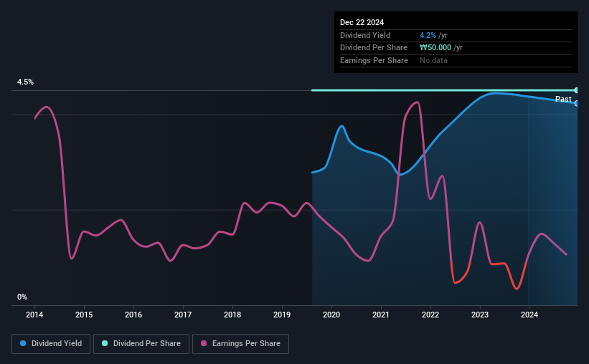The height and width of the screenshot is (364, 589).
Task: Click the blue endpoint marker of the Dividend Yield line
Action: point(577,104)
